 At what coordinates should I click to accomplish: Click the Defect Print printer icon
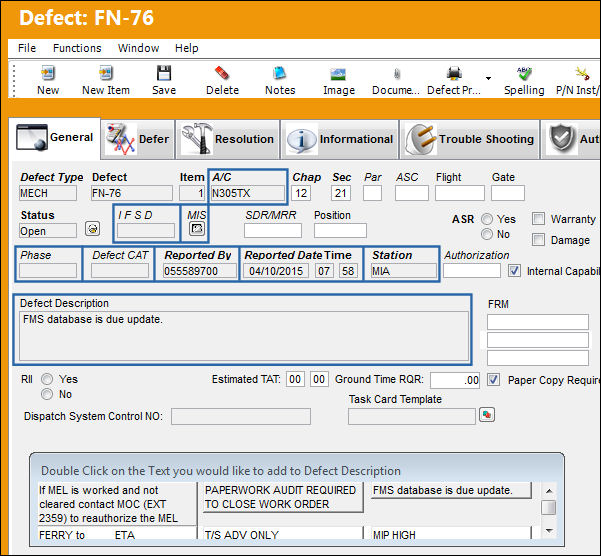[x=454, y=73]
